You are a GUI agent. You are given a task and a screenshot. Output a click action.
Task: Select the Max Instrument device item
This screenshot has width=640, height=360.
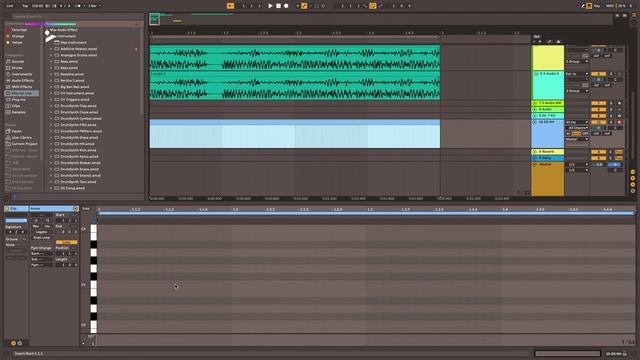coord(73,42)
